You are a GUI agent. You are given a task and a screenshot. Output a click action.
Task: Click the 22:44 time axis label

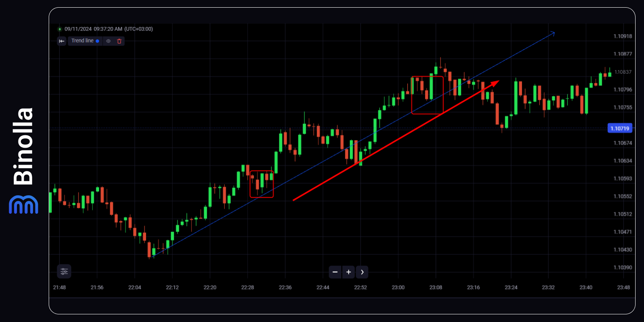(x=323, y=287)
